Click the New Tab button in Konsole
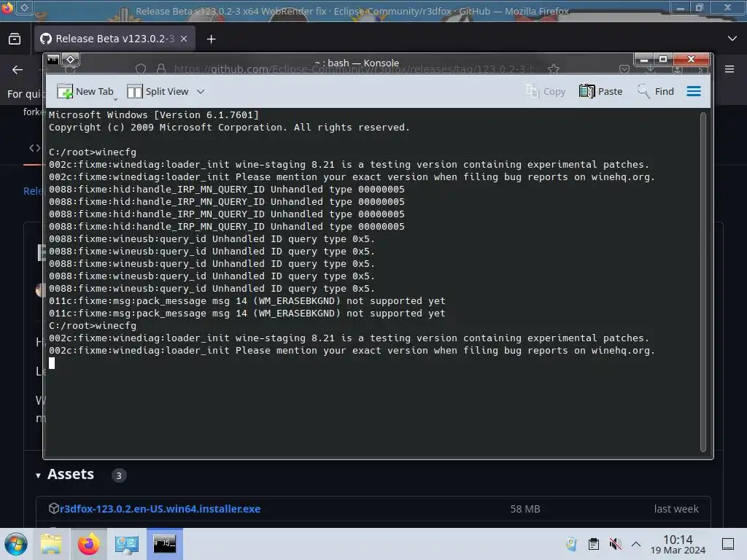Viewport: 747px width, 560px height. coord(86,91)
